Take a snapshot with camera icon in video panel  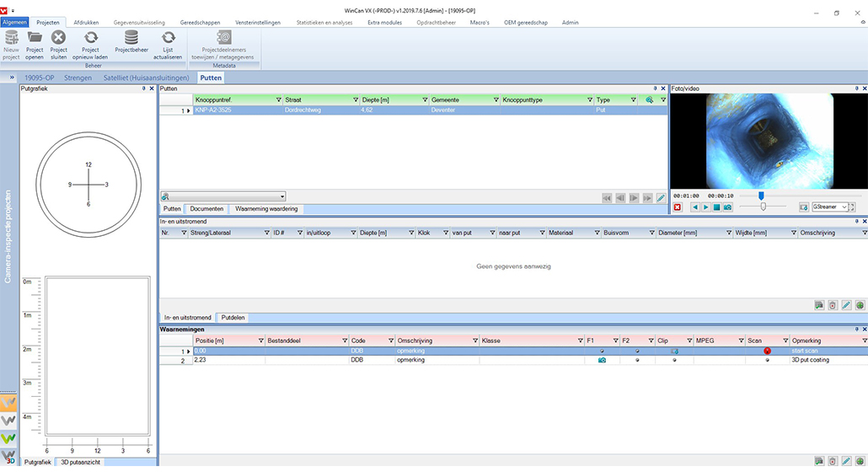[x=727, y=207]
